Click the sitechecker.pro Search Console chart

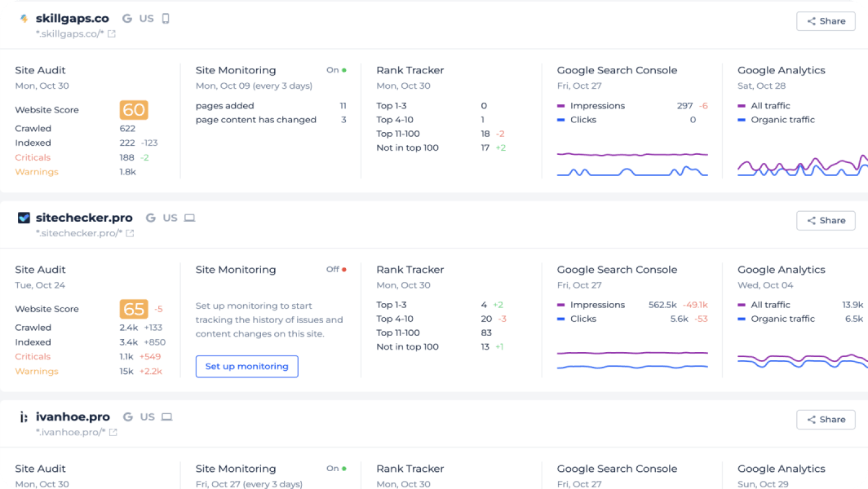632,360
